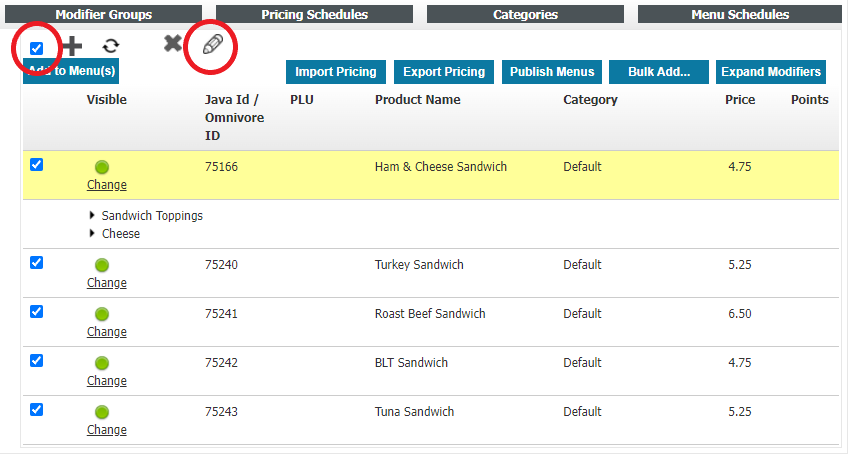Click Change link for BLT Sandwich
This screenshot has width=849, height=475.
tap(107, 381)
